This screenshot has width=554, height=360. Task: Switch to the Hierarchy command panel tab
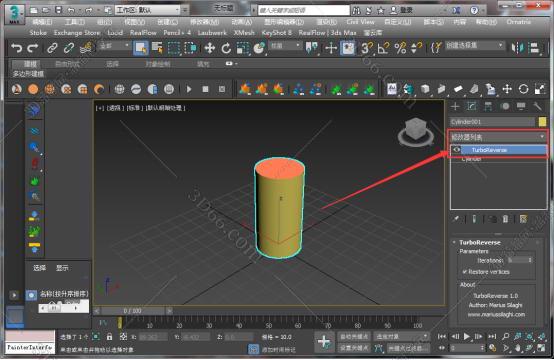(488, 106)
